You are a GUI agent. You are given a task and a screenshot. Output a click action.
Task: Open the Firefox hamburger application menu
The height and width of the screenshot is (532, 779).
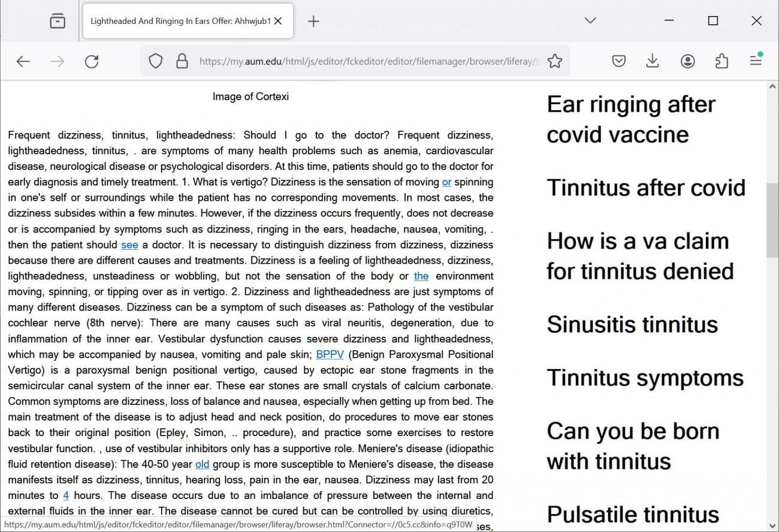(755, 61)
